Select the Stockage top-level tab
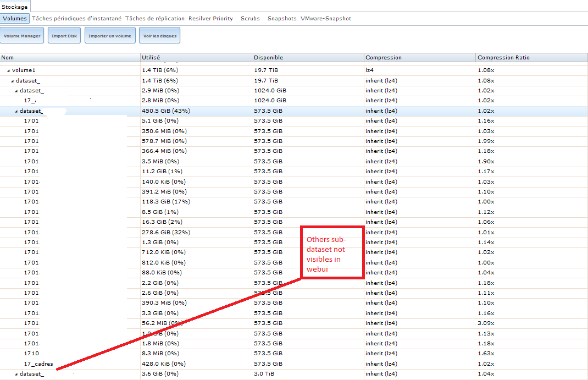This screenshot has width=588, height=380. 15,7
